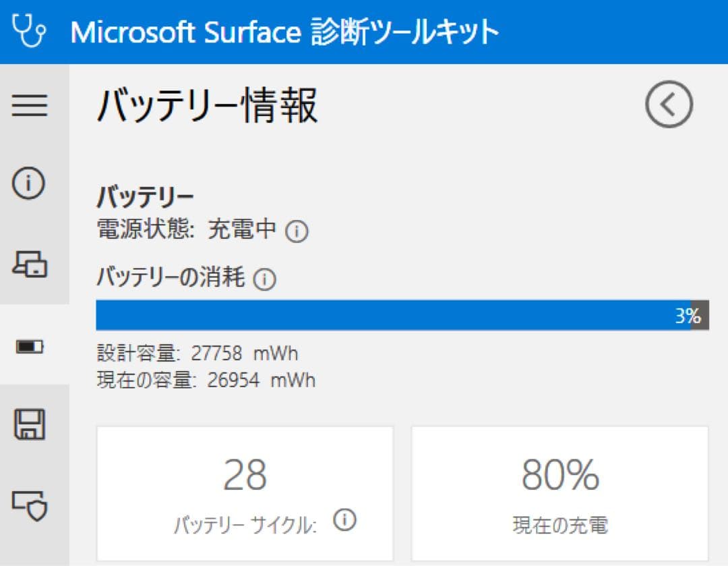Select the save (disk) icon in the sidebar
This screenshot has height=566, width=728.
point(28,425)
